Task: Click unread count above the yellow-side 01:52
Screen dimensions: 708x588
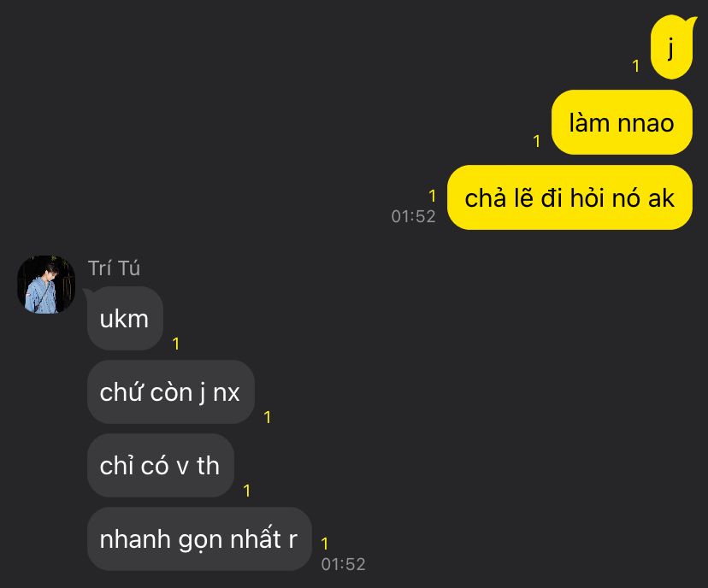Action: [433, 196]
